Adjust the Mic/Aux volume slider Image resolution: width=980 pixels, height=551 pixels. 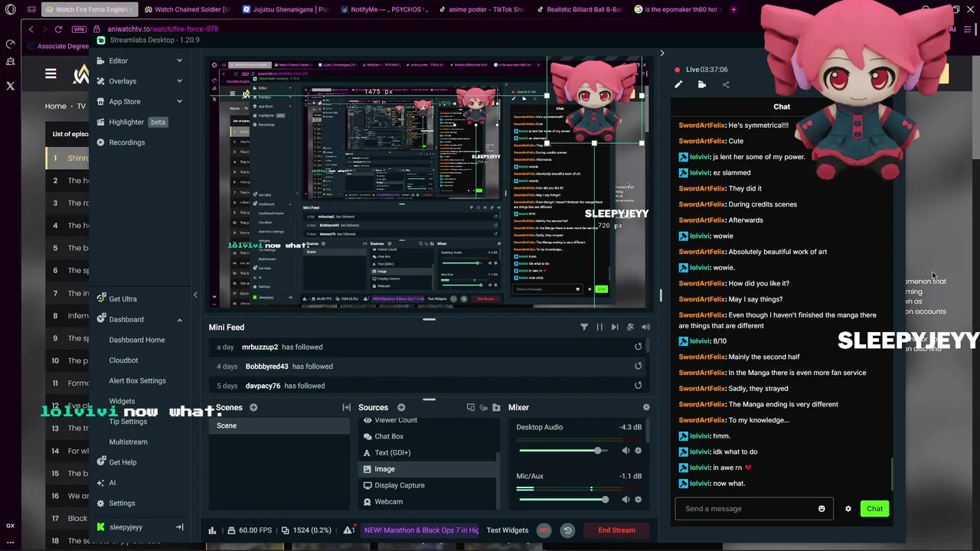(563, 500)
